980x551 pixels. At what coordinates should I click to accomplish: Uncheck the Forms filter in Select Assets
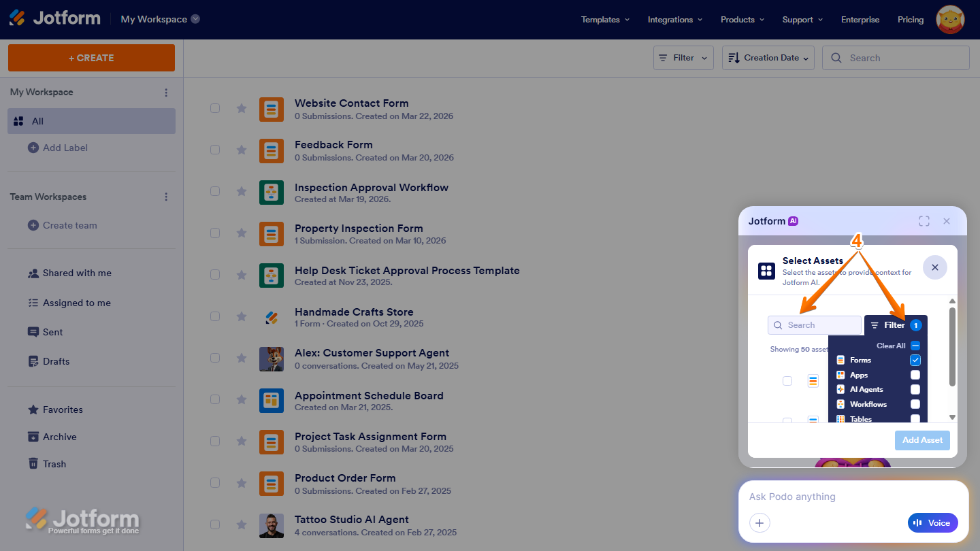(x=915, y=360)
